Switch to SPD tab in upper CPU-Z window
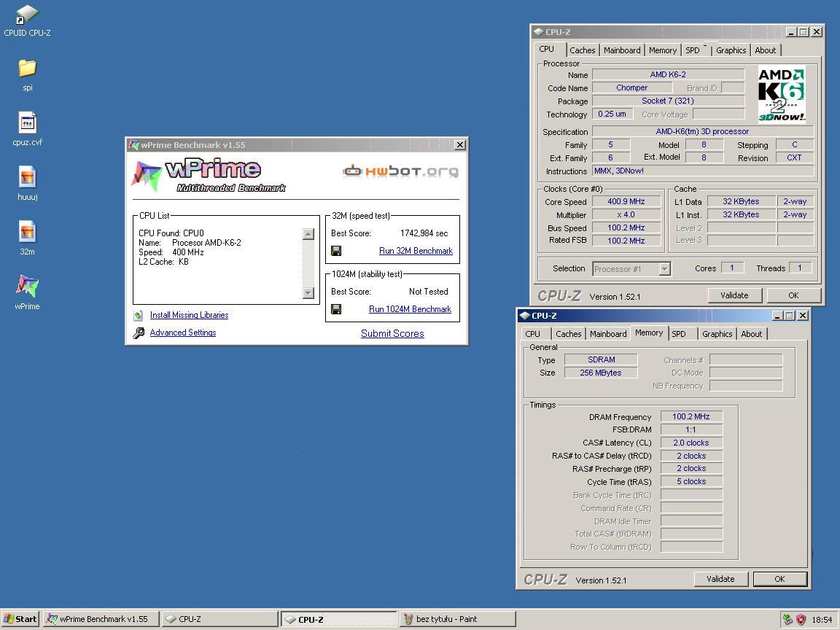The height and width of the screenshot is (630, 840). tap(693, 50)
